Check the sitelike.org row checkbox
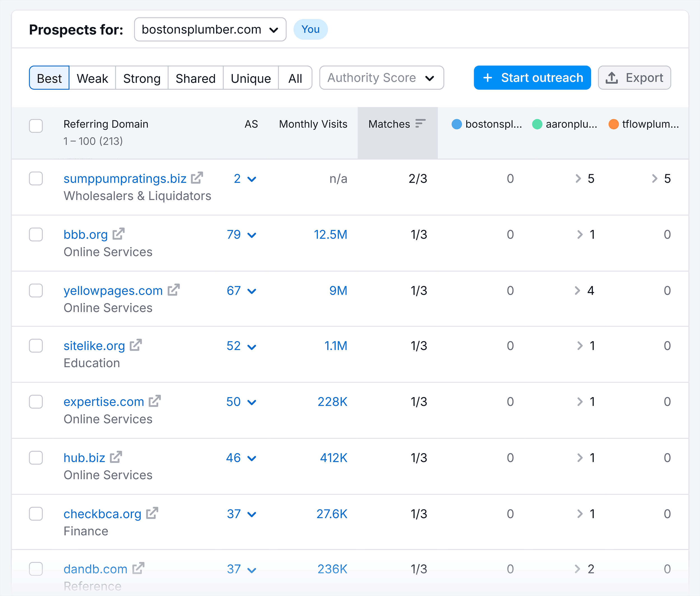 pyautogui.click(x=36, y=346)
